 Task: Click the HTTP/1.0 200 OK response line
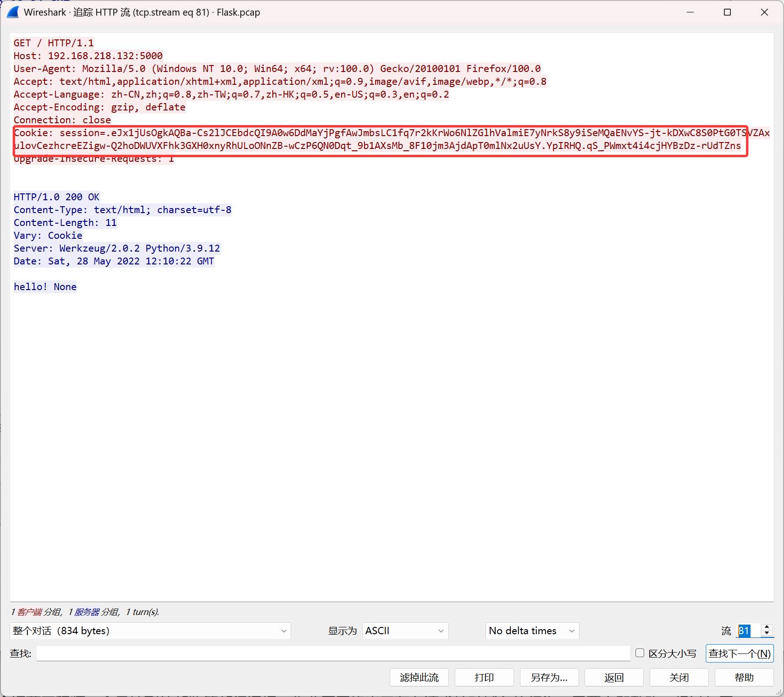56,197
